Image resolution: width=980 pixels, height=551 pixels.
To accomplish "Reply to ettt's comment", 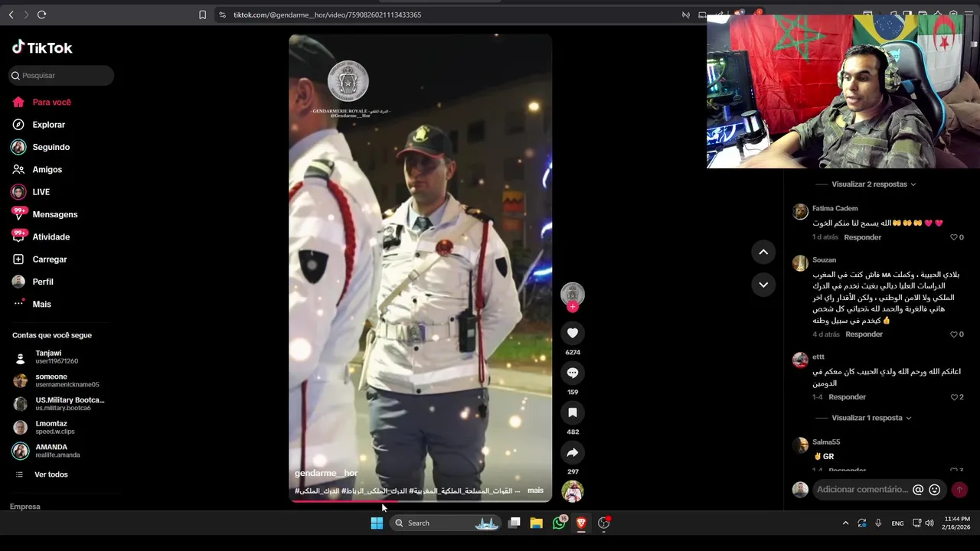I will [x=848, y=397].
